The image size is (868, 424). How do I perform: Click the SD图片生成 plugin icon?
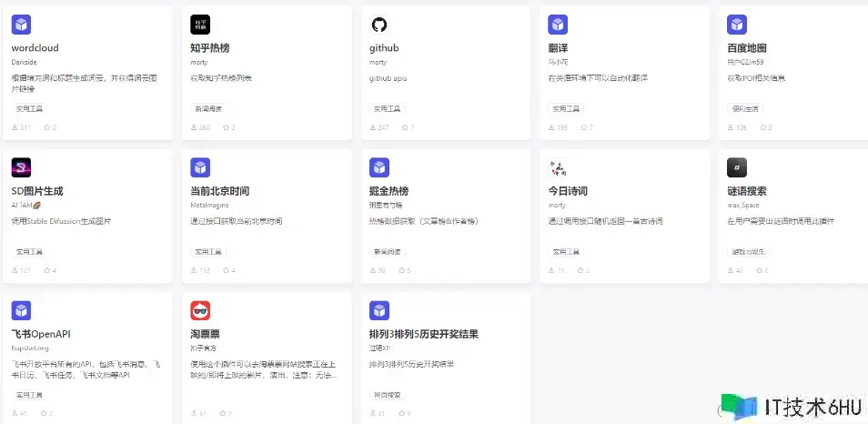click(21, 167)
